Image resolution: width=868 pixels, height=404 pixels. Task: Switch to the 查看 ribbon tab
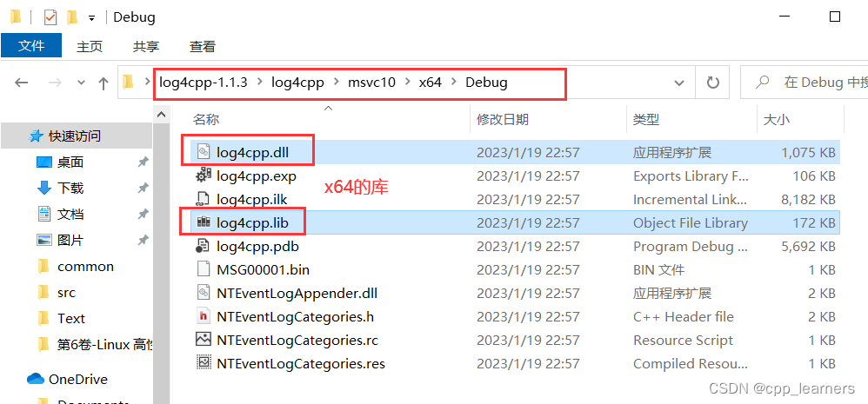tap(203, 46)
